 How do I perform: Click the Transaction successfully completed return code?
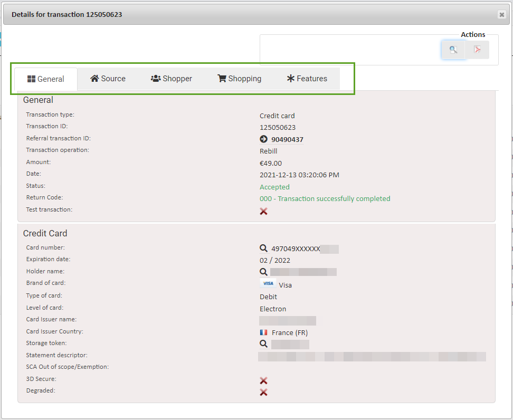coord(325,198)
